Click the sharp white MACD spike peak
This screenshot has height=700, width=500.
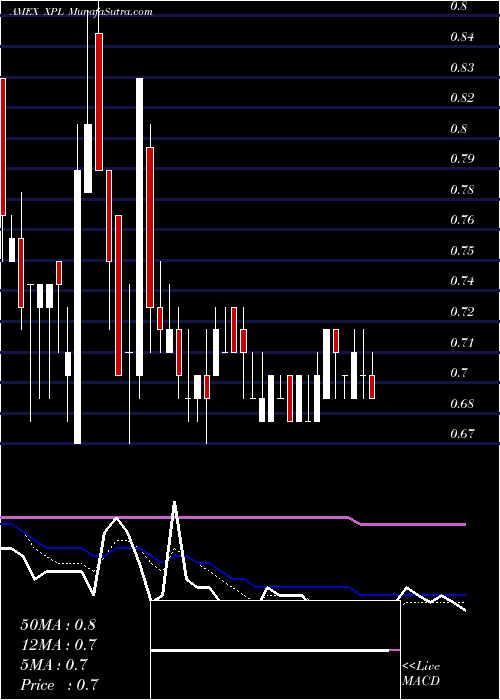tap(175, 503)
